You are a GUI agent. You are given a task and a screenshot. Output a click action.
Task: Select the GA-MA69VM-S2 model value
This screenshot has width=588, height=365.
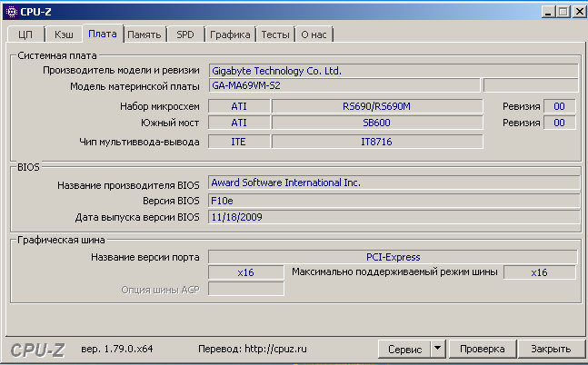tap(344, 85)
